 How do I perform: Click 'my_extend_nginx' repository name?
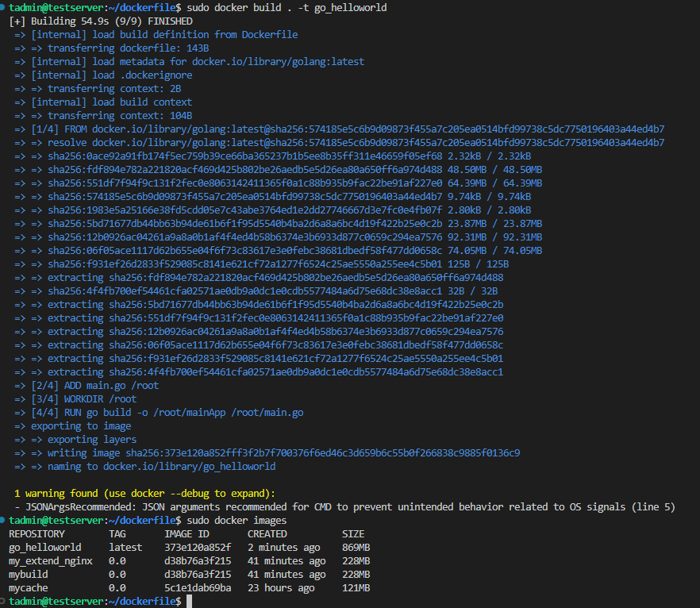51,561
